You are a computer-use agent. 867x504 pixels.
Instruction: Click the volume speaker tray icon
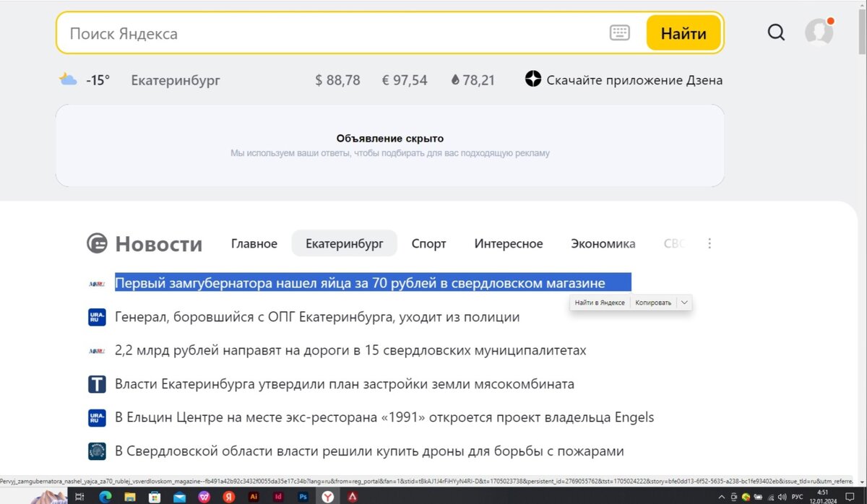click(782, 497)
